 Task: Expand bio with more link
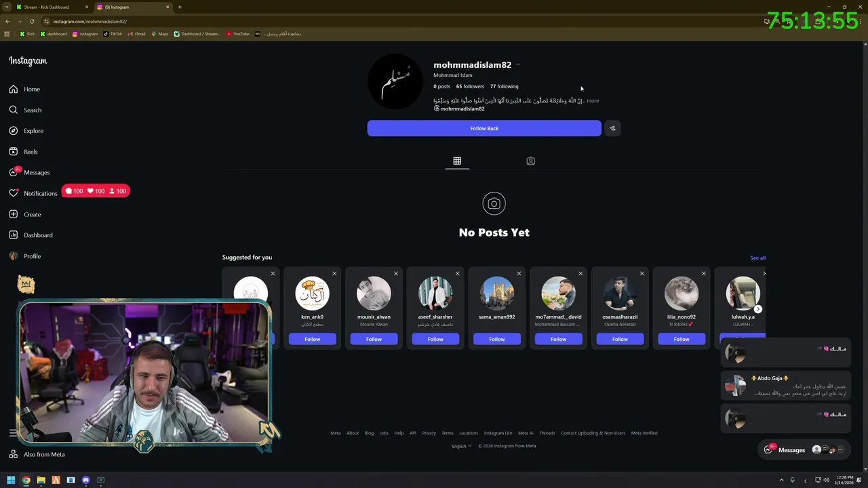click(593, 100)
